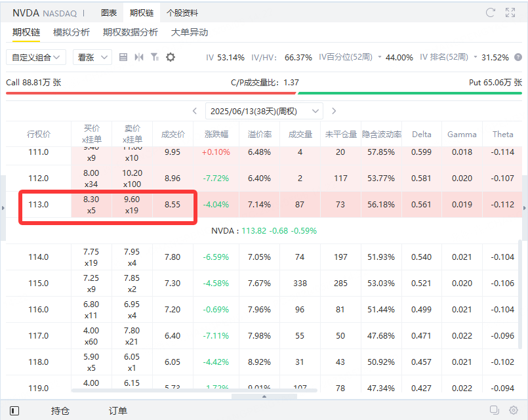Image resolution: width=528 pixels, height=420 pixels.
Task: Click ask price 6.95 for 116.0 strike
Action: 132,304
